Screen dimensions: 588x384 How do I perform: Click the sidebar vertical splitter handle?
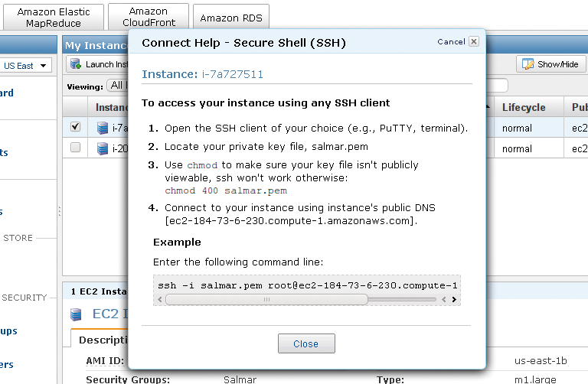(60, 211)
